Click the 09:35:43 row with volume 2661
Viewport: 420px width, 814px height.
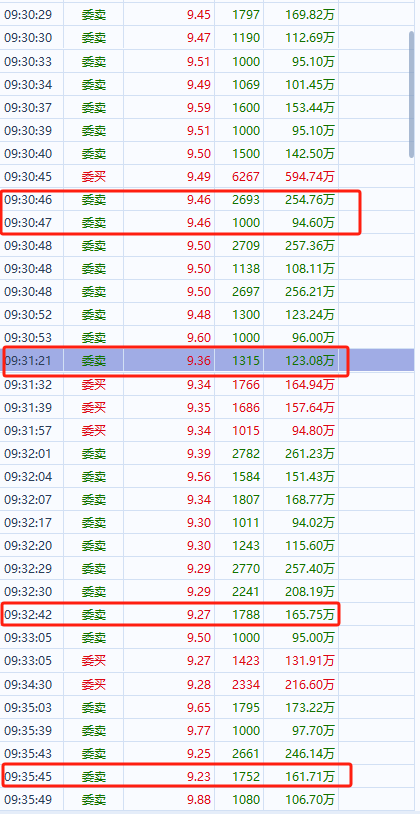coord(208,753)
